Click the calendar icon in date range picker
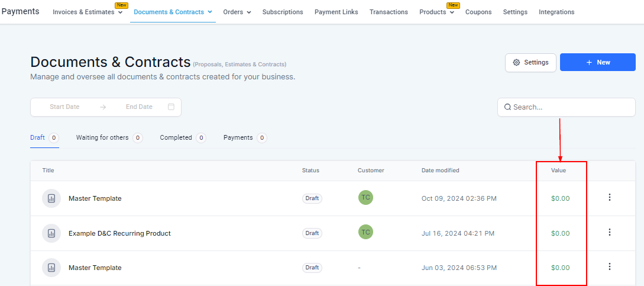 coord(171,107)
